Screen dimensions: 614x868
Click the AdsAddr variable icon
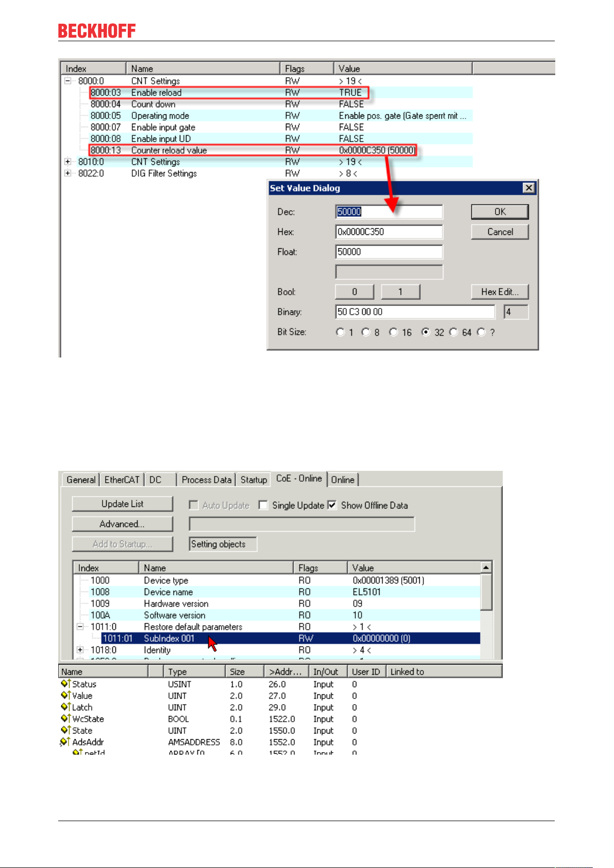tap(65, 742)
